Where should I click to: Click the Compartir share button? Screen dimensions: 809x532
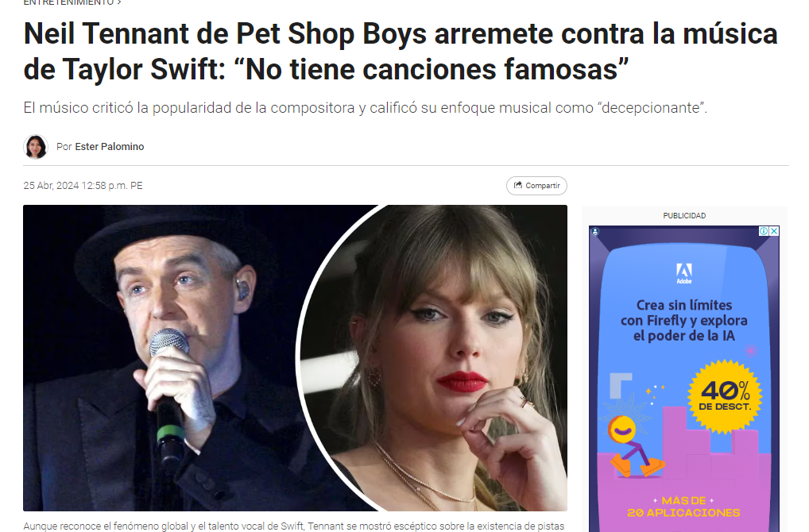click(x=536, y=186)
